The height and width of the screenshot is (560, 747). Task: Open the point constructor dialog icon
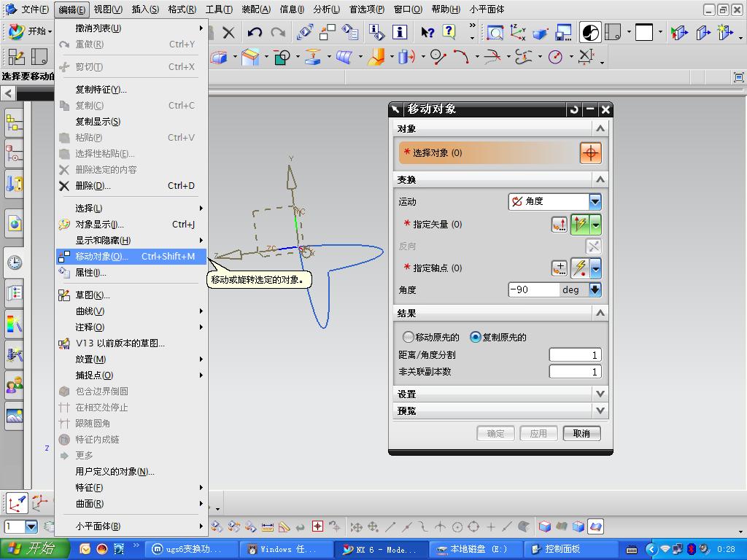(x=560, y=268)
